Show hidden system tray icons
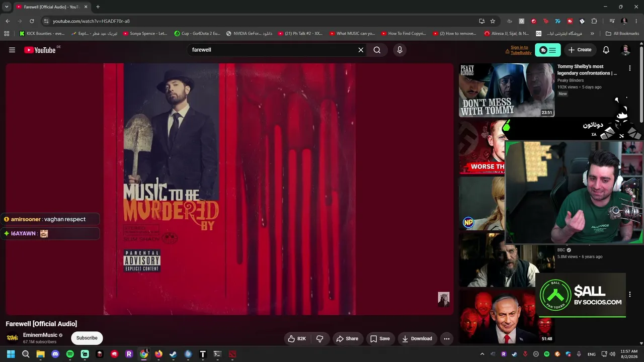Screen dimensions: 644x362 click(482, 354)
